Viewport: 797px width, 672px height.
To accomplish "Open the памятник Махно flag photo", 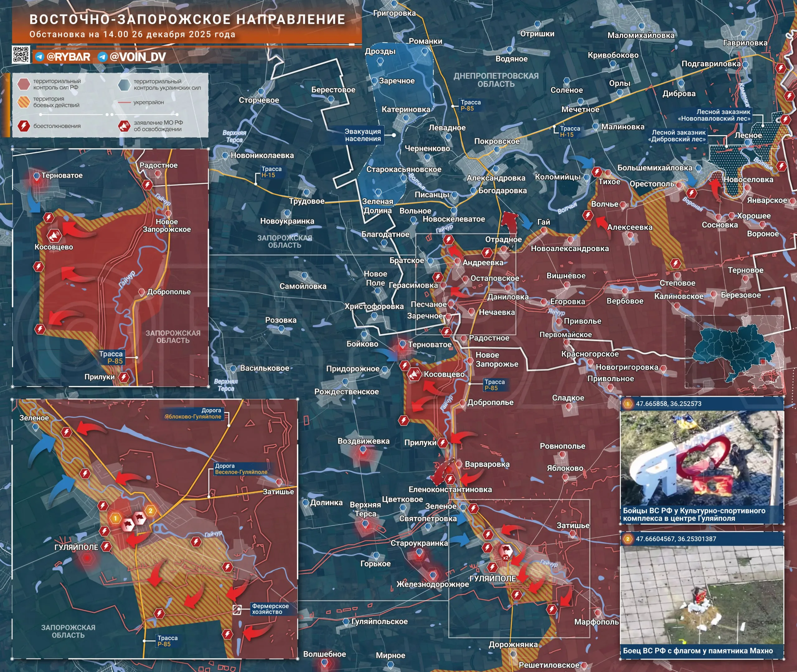I will pos(702,595).
